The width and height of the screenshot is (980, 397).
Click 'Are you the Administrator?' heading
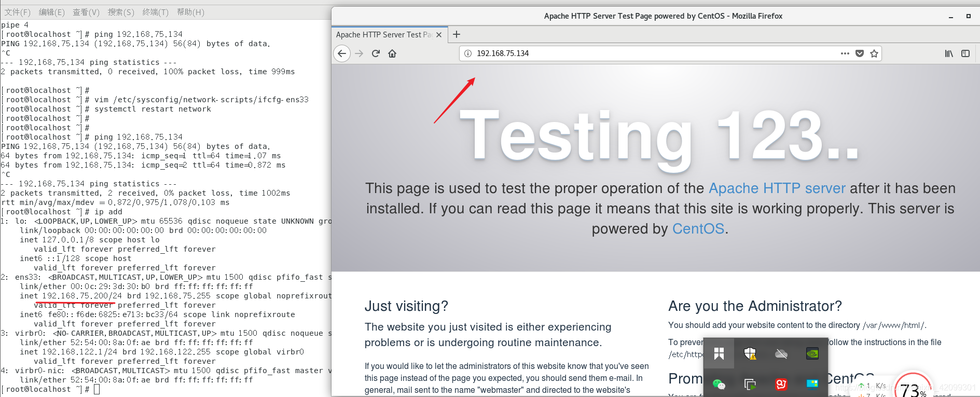755,306
